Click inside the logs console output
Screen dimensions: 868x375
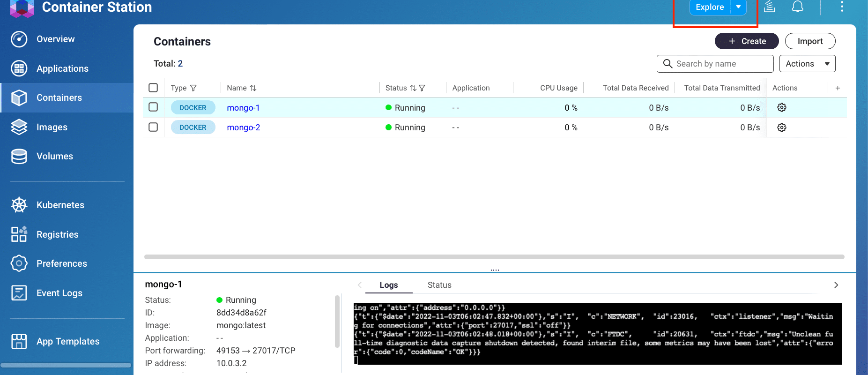pos(598,334)
